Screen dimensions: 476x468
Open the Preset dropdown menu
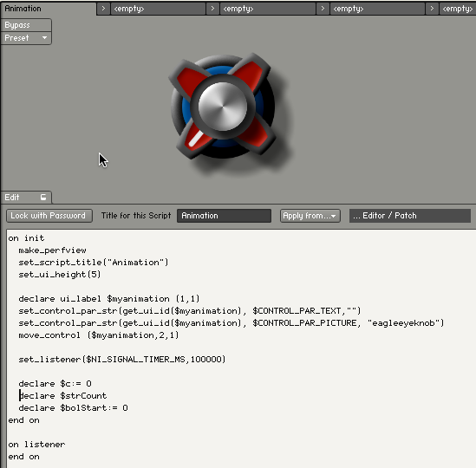click(26, 38)
